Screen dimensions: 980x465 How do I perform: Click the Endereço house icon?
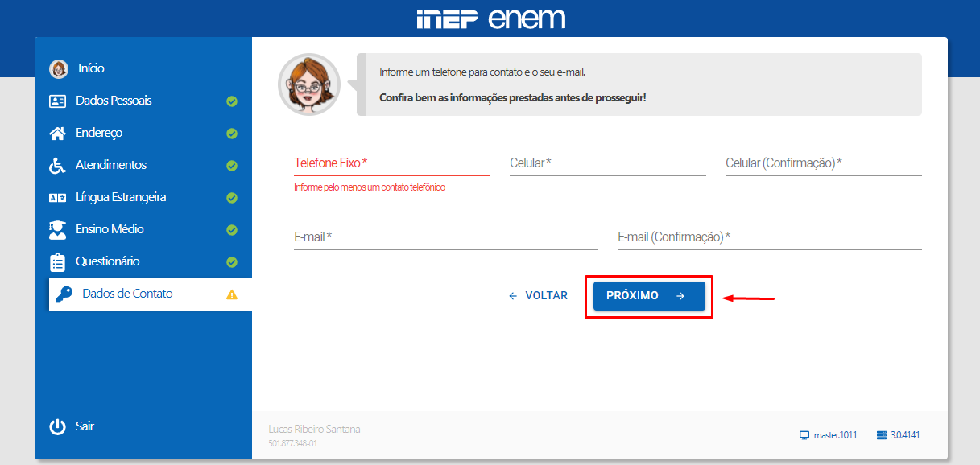click(x=57, y=134)
